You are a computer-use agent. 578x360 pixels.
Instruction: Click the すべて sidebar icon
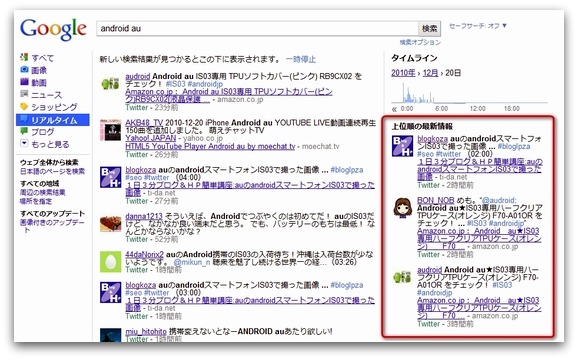24,57
